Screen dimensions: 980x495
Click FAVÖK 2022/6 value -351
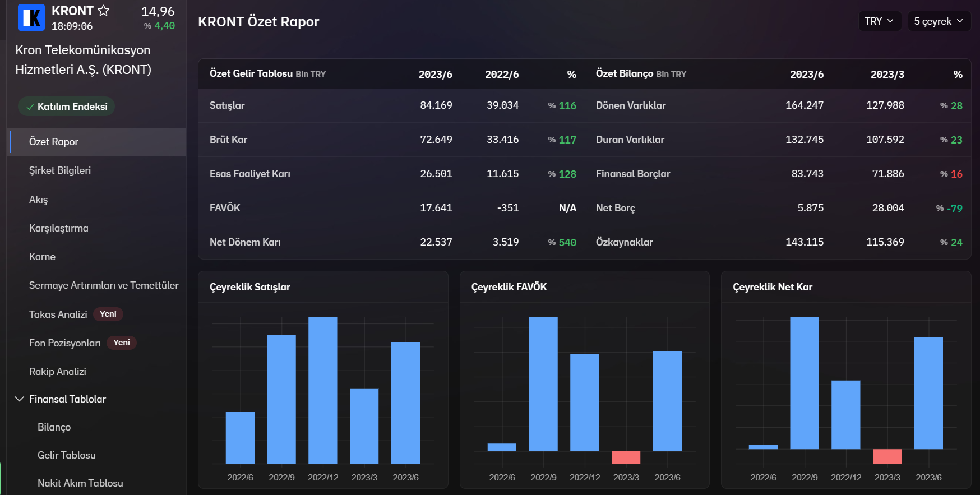point(508,208)
